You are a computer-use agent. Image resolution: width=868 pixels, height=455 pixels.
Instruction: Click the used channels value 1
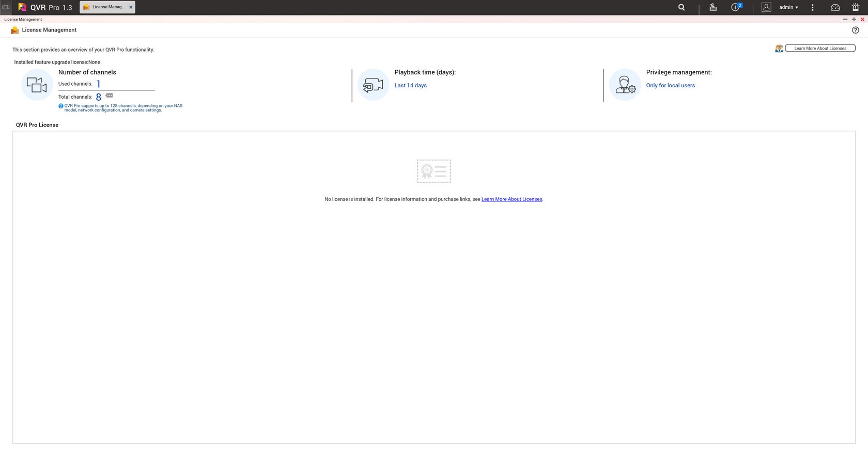(x=98, y=84)
